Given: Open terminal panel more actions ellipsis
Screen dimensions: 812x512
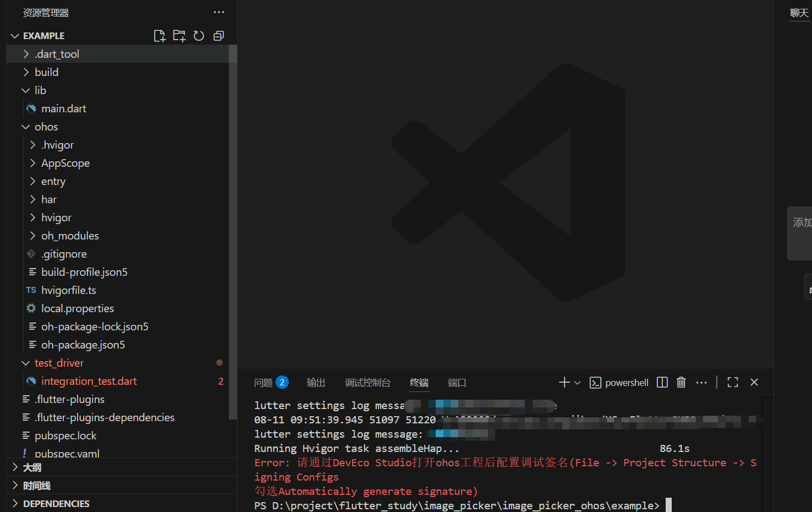Looking at the screenshot, I should (701, 383).
